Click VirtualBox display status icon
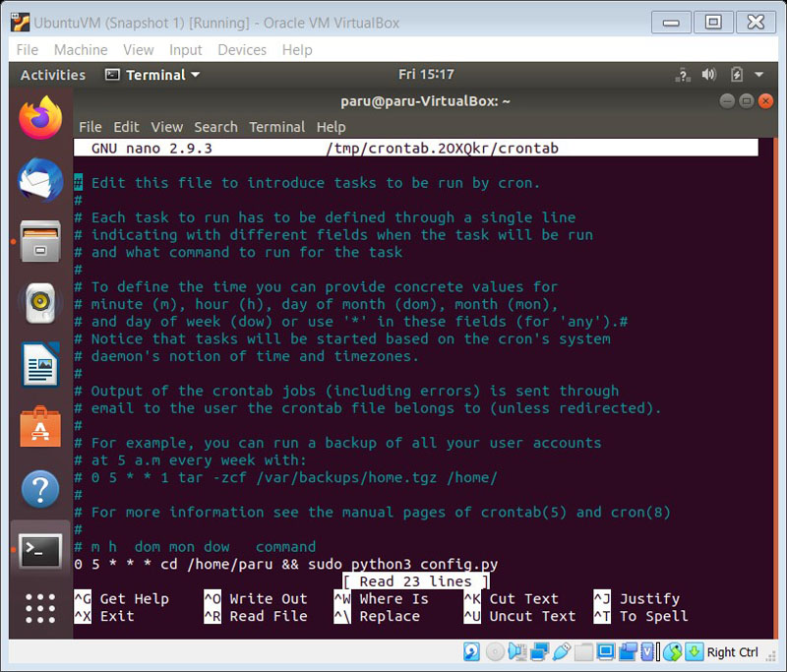787x672 pixels. click(606, 652)
